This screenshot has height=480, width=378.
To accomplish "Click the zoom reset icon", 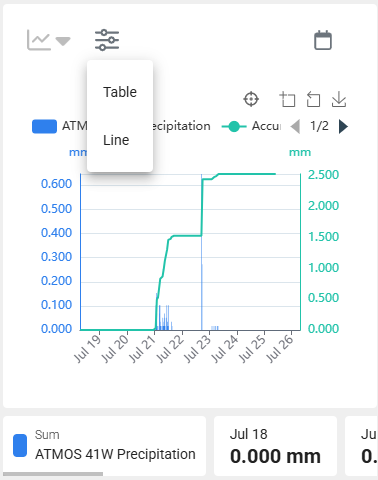I will (313, 99).
